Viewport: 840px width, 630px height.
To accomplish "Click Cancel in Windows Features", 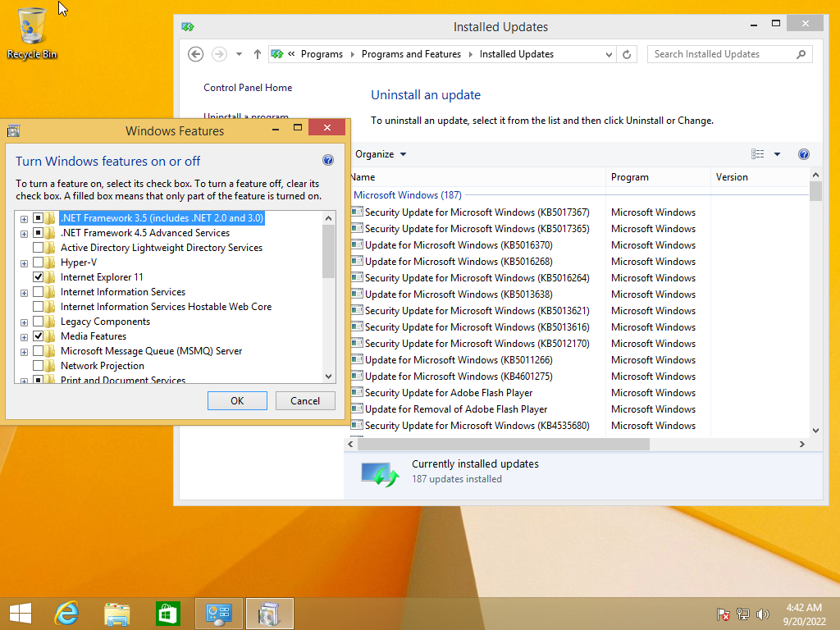I will (305, 400).
